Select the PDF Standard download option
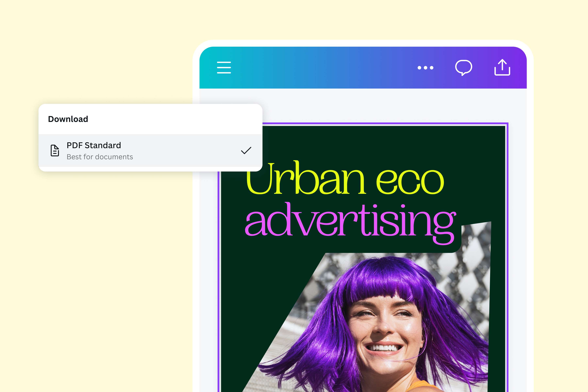The height and width of the screenshot is (392, 588). pyautogui.click(x=150, y=150)
